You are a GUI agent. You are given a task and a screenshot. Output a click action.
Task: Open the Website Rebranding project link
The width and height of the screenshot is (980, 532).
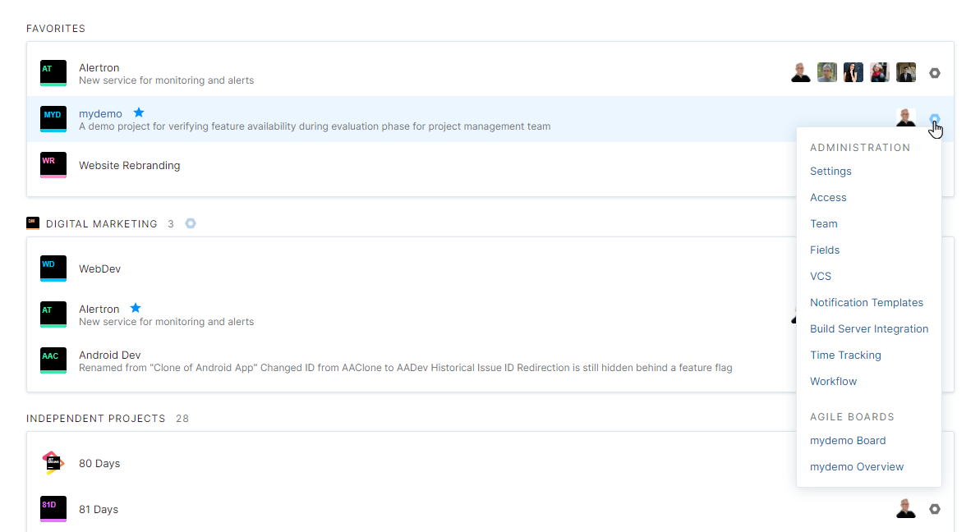tap(129, 165)
